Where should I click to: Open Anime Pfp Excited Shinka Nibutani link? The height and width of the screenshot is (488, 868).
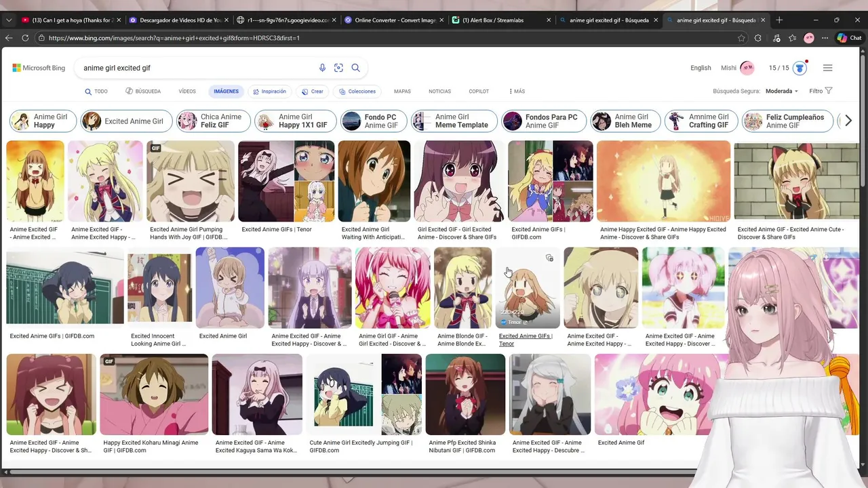pyautogui.click(x=462, y=447)
